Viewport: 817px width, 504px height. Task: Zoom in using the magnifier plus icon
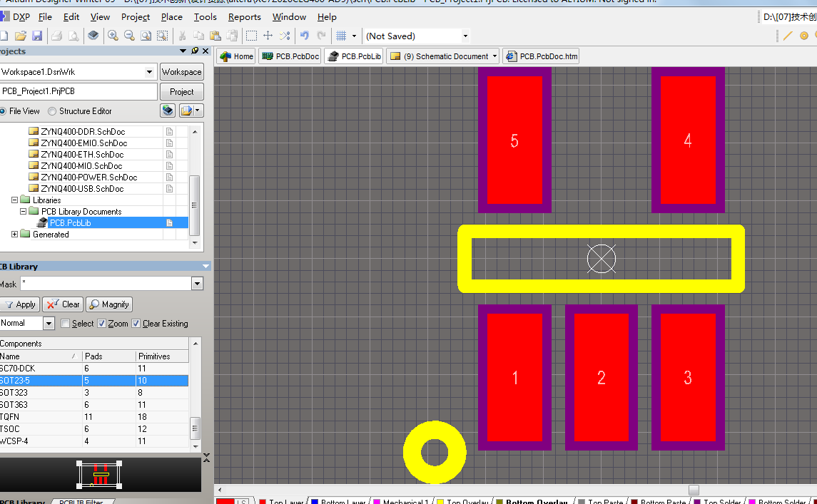[x=113, y=36]
